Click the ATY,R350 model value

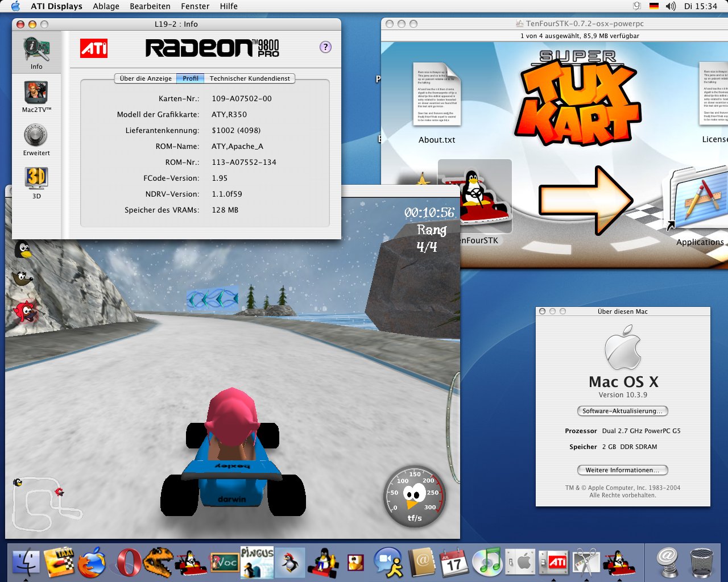[229, 114]
